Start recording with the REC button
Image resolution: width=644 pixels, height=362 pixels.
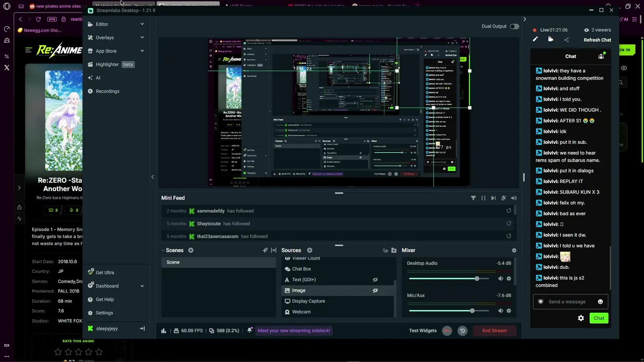pyautogui.click(x=447, y=331)
